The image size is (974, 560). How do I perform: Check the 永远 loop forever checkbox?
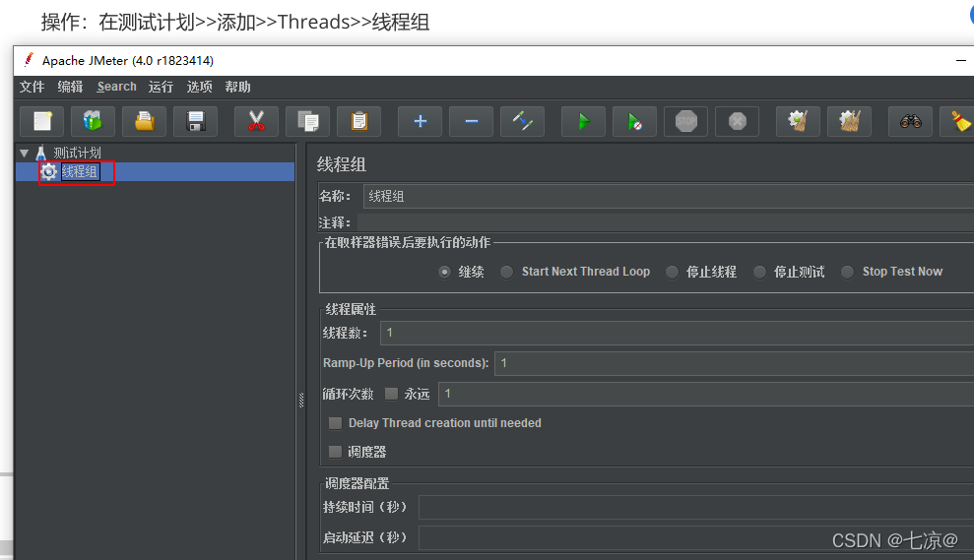click(391, 394)
